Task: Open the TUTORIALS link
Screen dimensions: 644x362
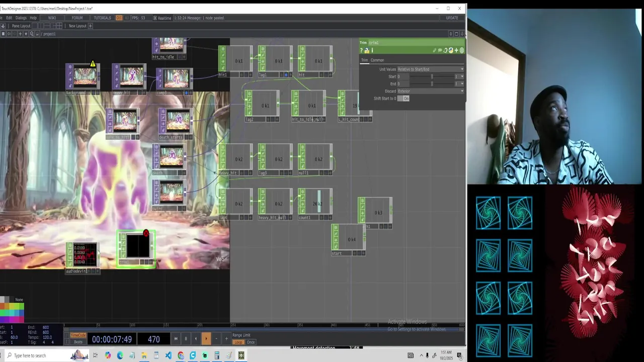Action: tap(102, 18)
